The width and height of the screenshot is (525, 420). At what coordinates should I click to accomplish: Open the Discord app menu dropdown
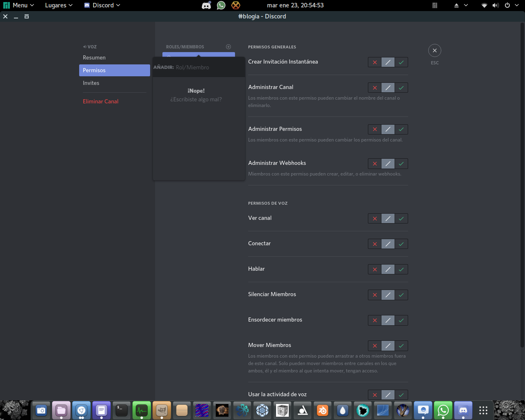click(x=102, y=5)
